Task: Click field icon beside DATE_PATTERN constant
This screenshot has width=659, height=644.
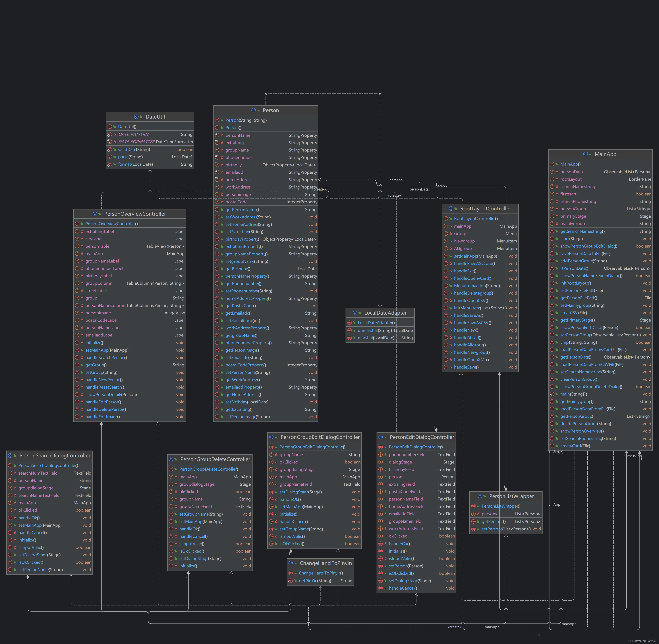Action: pyautogui.click(x=110, y=134)
